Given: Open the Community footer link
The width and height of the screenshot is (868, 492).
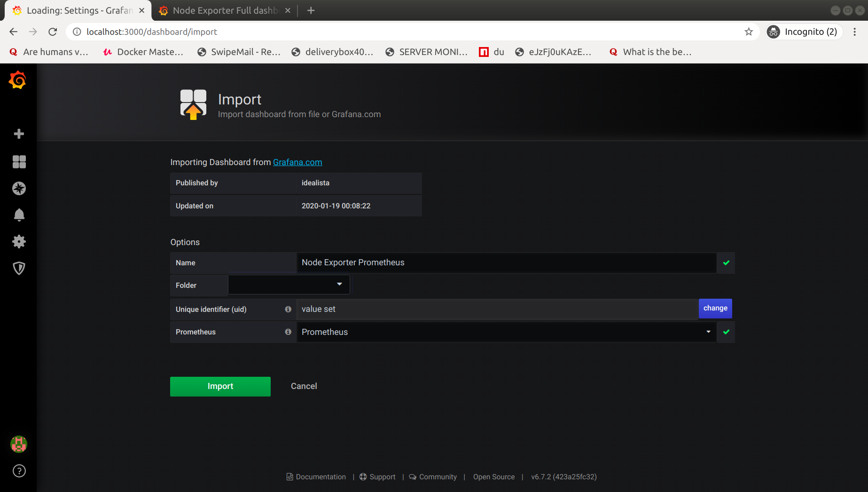Looking at the screenshot, I should click(x=433, y=477).
